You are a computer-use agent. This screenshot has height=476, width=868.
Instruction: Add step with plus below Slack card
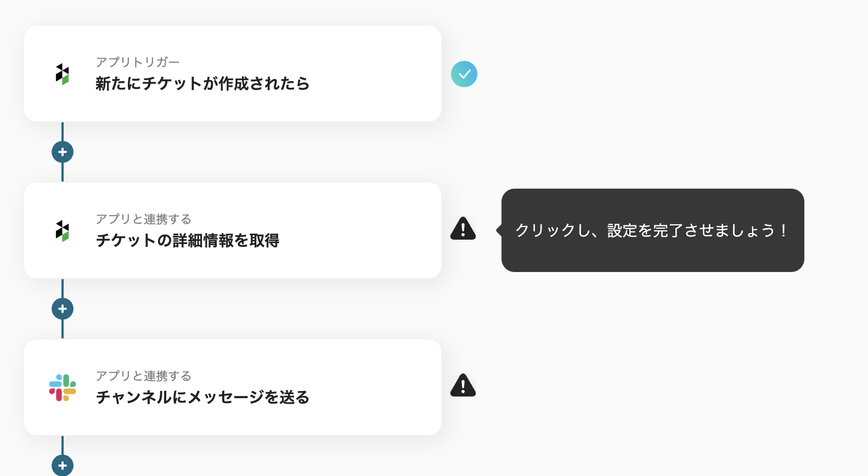(63, 465)
